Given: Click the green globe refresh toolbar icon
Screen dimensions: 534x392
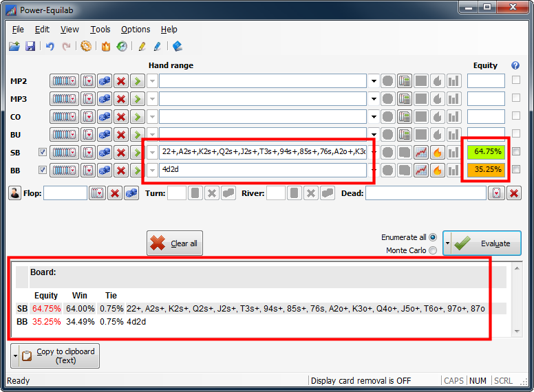Looking at the screenshot, I should [122, 46].
